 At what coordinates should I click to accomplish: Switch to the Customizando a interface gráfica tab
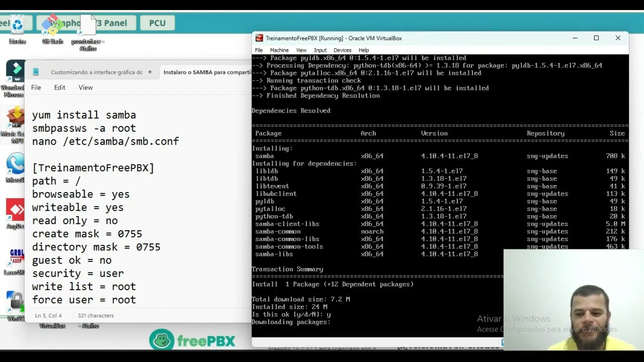click(x=97, y=72)
